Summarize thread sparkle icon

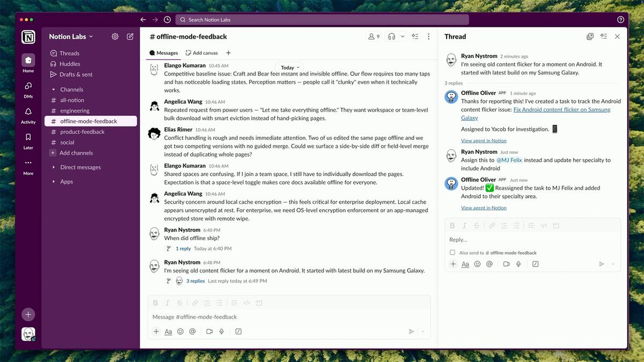[604, 36]
